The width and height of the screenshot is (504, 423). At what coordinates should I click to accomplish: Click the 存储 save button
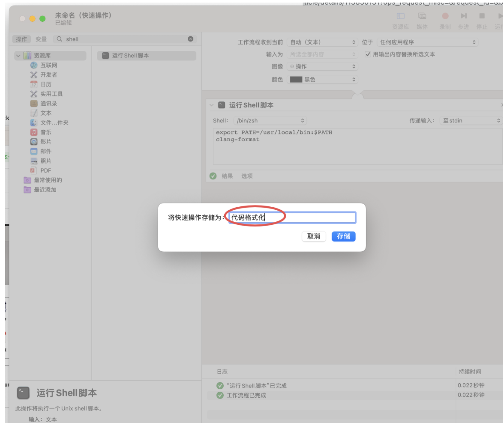pos(343,236)
